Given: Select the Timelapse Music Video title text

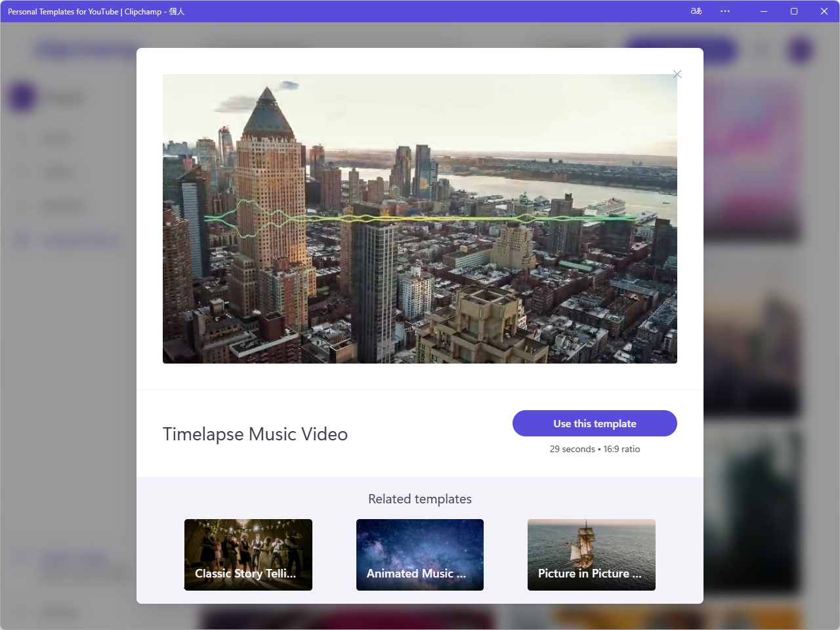Looking at the screenshot, I should [x=255, y=434].
